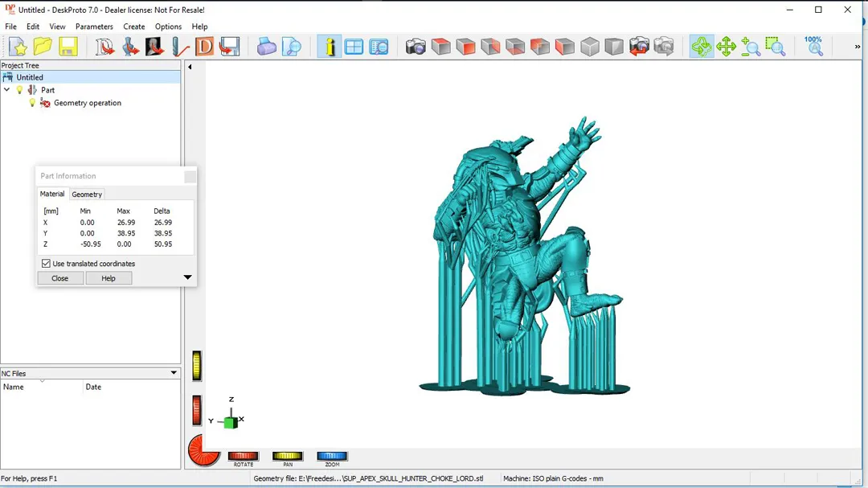This screenshot has height=488, width=868.
Task: Click the vertical red thumbwheel
Action: [197, 411]
